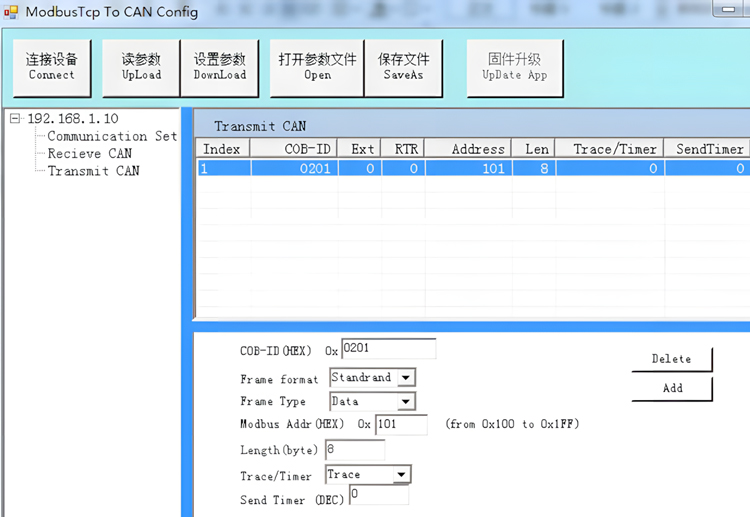750x517 pixels.
Task: Click the COB-ID hex input field
Action: [388, 348]
